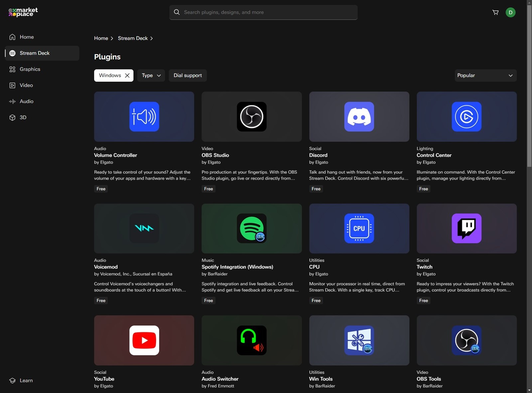The image size is (532, 393).
Task: Expand the Type filter dropdown
Action: 151,75
